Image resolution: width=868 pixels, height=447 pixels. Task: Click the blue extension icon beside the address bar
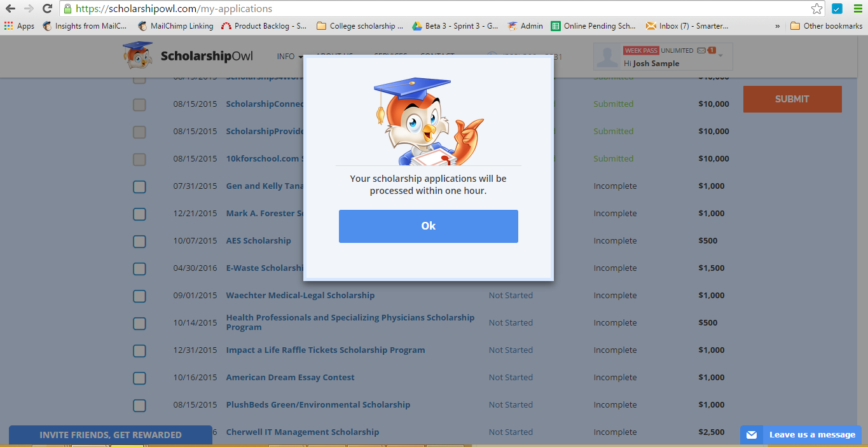click(836, 10)
